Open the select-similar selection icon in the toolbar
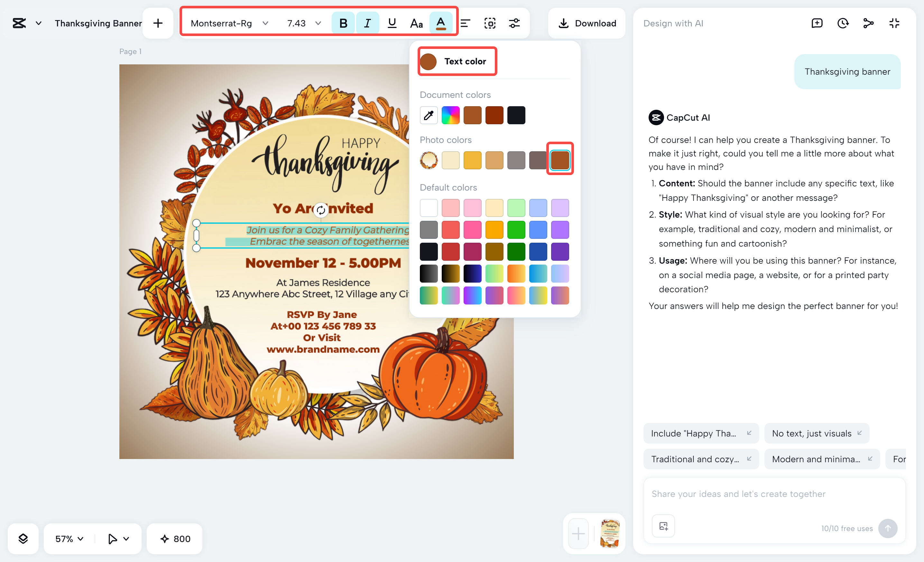This screenshot has width=924, height=562. coord(490,23)
